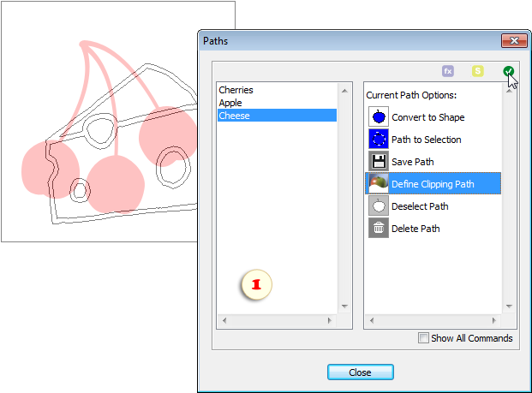Click the options list scroll right arrow
The image size is (532, 393).
pos(493,320)
